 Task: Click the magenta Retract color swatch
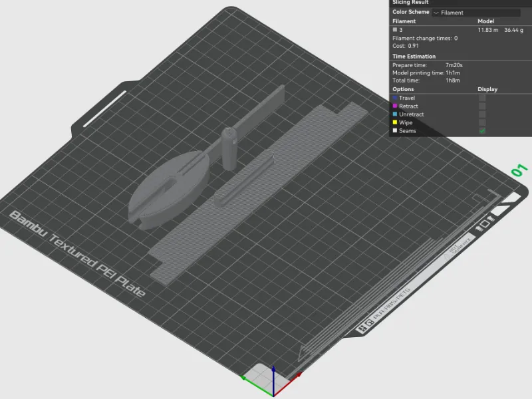(395, 106)
